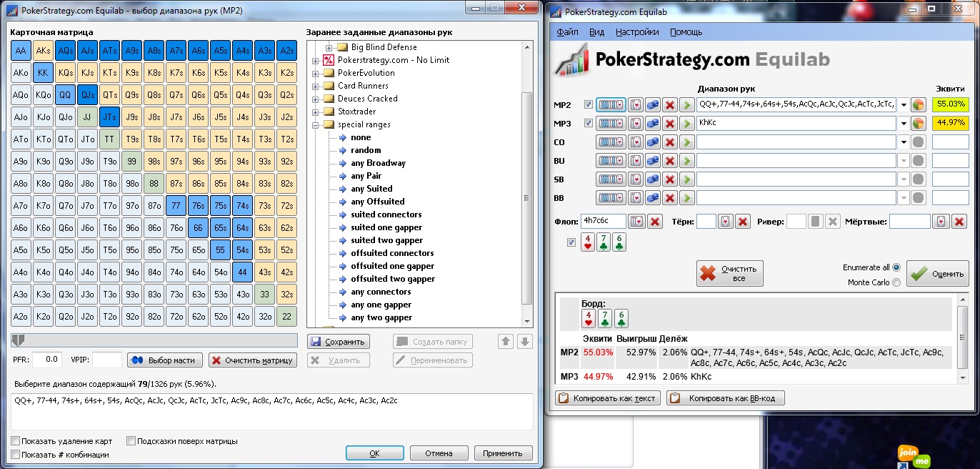Open the flop card picker
Image resolution: width=980 pixels, height=469 pixels.
[636, 222]
